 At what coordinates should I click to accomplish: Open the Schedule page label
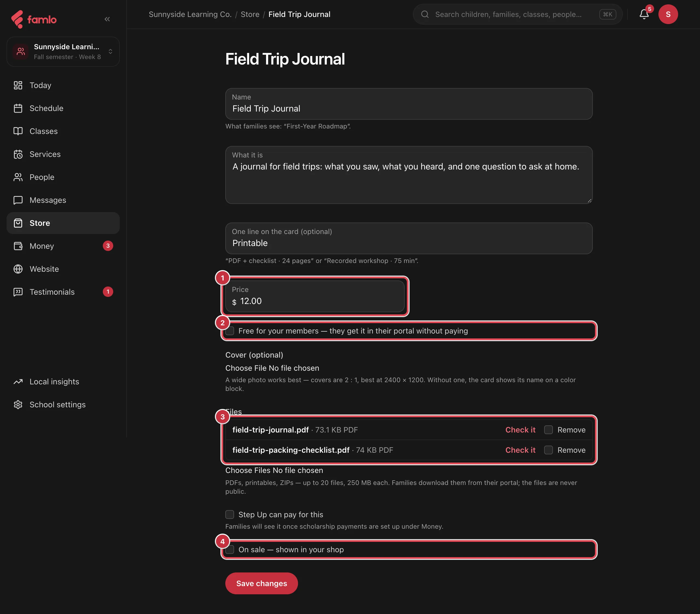click(46, 108)
